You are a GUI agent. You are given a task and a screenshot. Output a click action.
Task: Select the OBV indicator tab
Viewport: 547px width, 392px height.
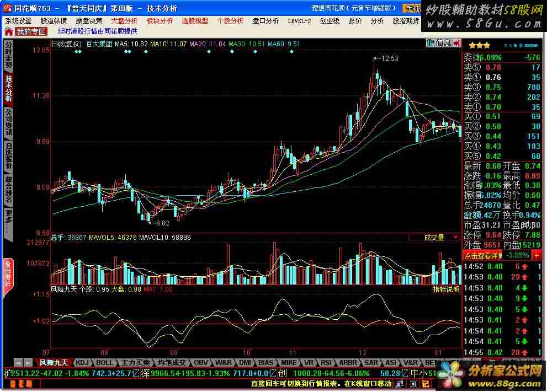[x=201, y=362]
